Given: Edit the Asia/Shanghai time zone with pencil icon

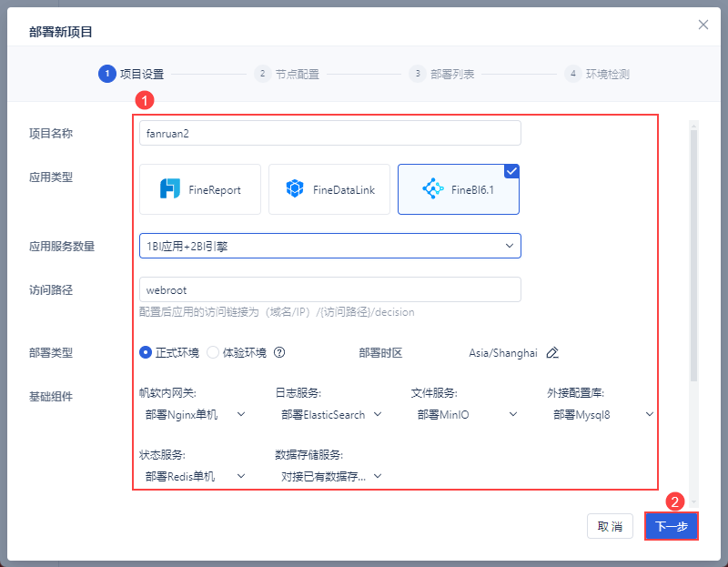Looking at the screenshot, I should [x=552, y=352].
